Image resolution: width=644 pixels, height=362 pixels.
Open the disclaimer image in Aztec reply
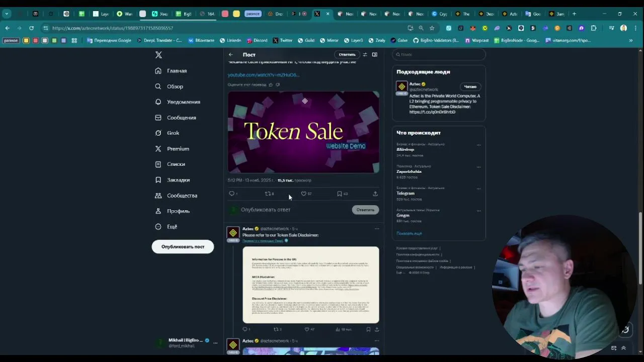tap(311, 285)
